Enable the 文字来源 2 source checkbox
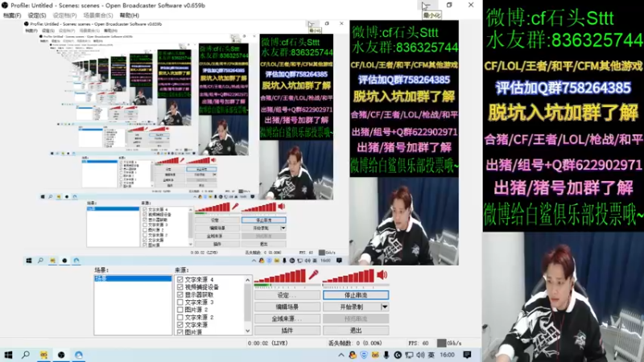This screenshot has width=644, height=362. [x=180, y=317]
